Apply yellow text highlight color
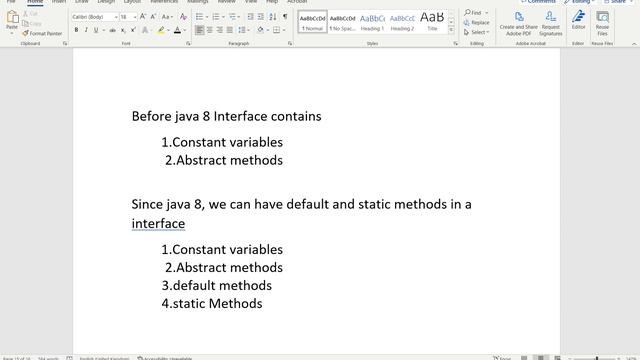 point(161,30)
